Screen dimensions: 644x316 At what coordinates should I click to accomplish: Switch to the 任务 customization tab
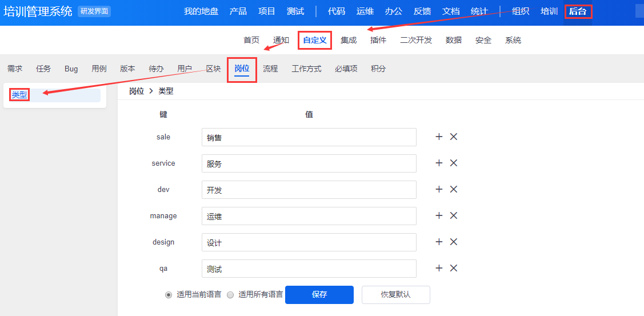pyautogui.click(x=43, y=69)
